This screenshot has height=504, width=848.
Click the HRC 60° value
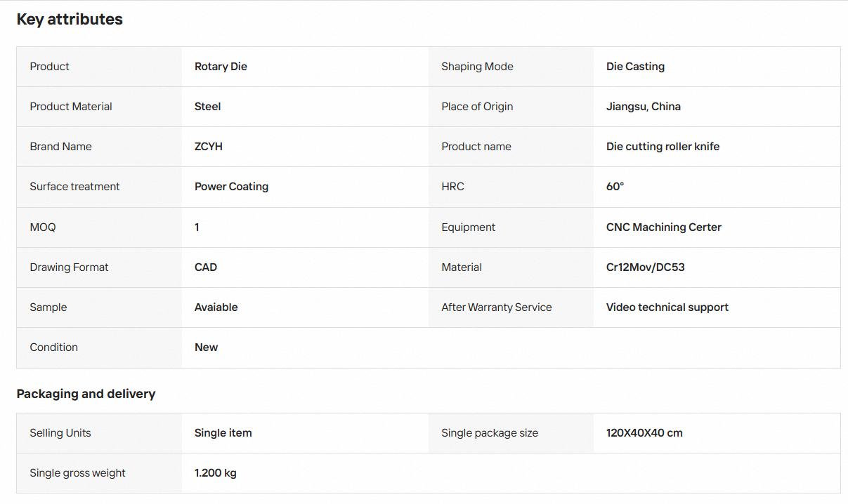(615, 187)
